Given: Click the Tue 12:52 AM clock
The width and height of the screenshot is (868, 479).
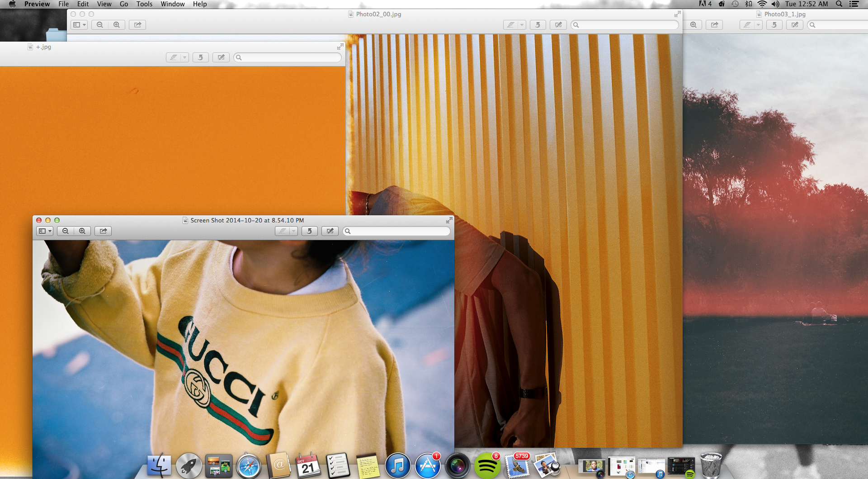Looking at the screenshot, I should (x=807, y=4).
